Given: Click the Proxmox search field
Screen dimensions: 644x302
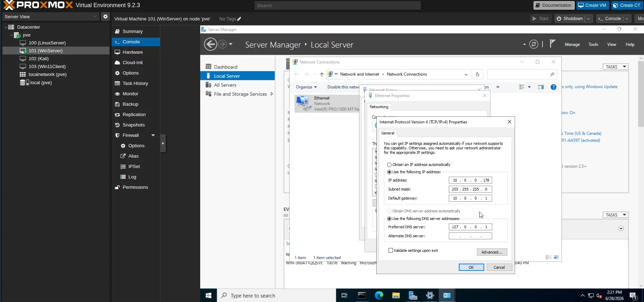Looking at the screenshot, I should pos(338,5).
